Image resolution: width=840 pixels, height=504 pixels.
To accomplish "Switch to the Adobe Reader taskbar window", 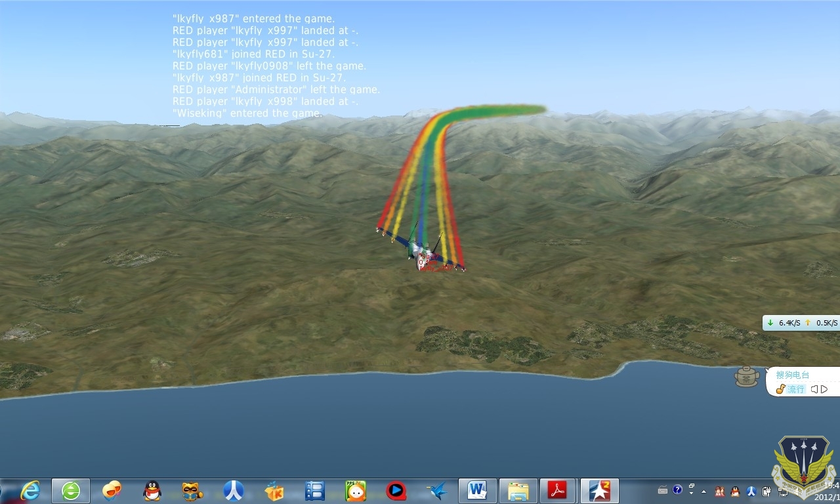I will (558, 490).
